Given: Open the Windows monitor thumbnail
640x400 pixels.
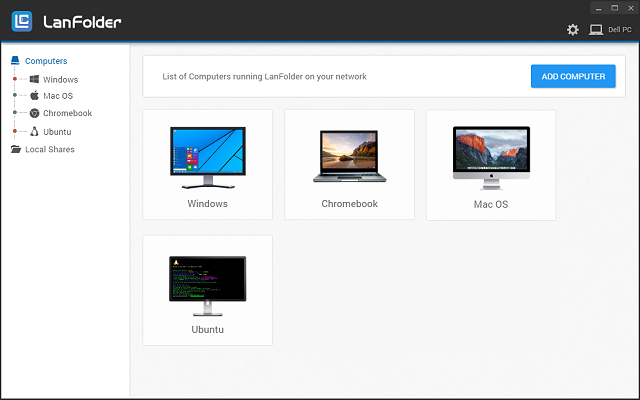Looking at the screenshot, I should click(208, 158).
